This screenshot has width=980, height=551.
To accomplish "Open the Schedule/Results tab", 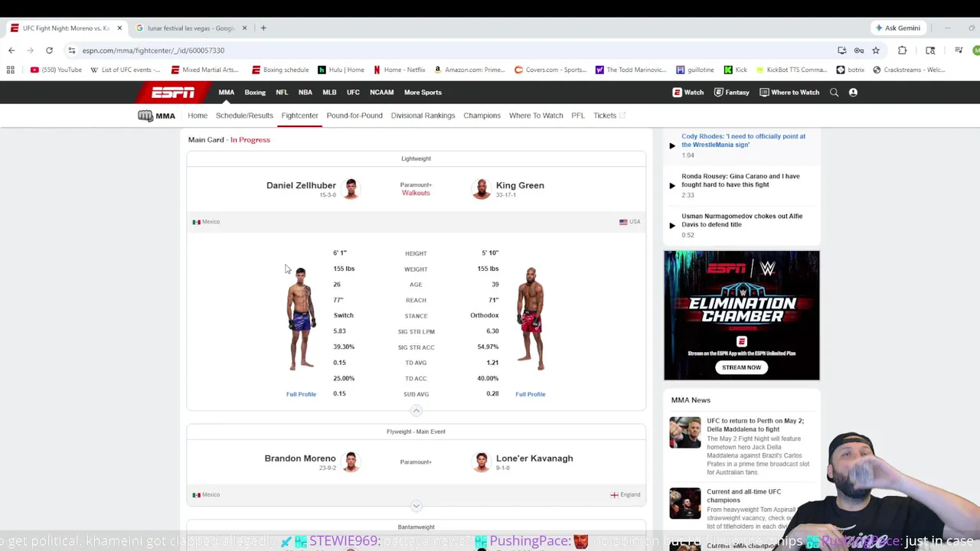I will pyautogui.click(x=244, y=116).
